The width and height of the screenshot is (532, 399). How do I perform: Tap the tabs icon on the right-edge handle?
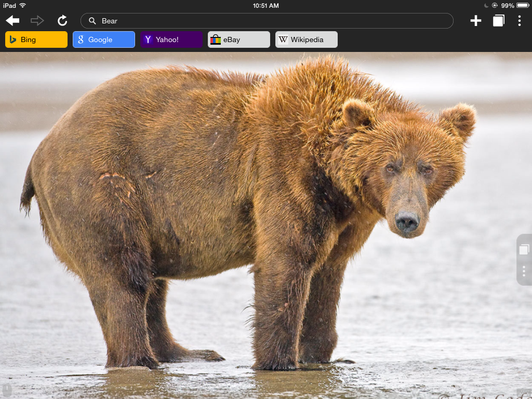524,250
